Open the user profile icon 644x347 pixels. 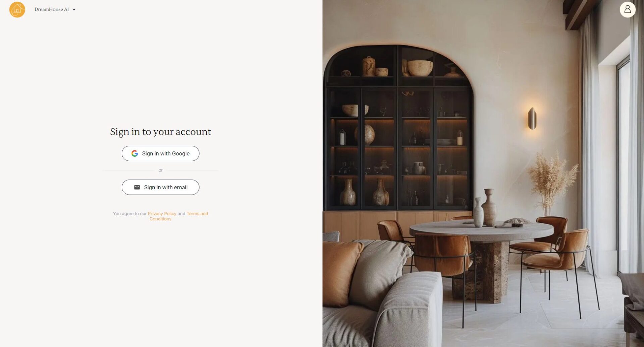627,9
